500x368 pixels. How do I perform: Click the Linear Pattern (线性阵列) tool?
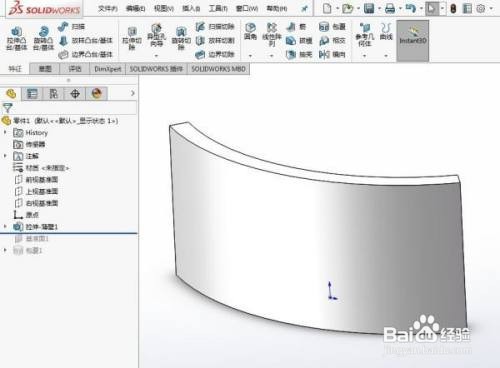pyautogui.click(x=272, y=35)
